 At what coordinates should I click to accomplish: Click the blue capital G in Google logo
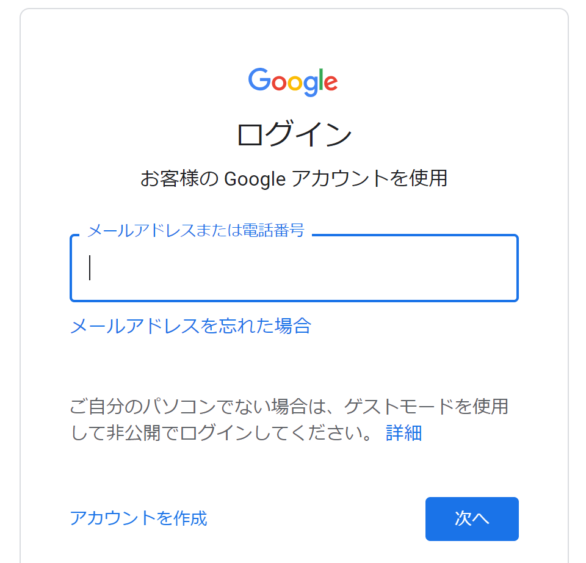click(260, 79)
